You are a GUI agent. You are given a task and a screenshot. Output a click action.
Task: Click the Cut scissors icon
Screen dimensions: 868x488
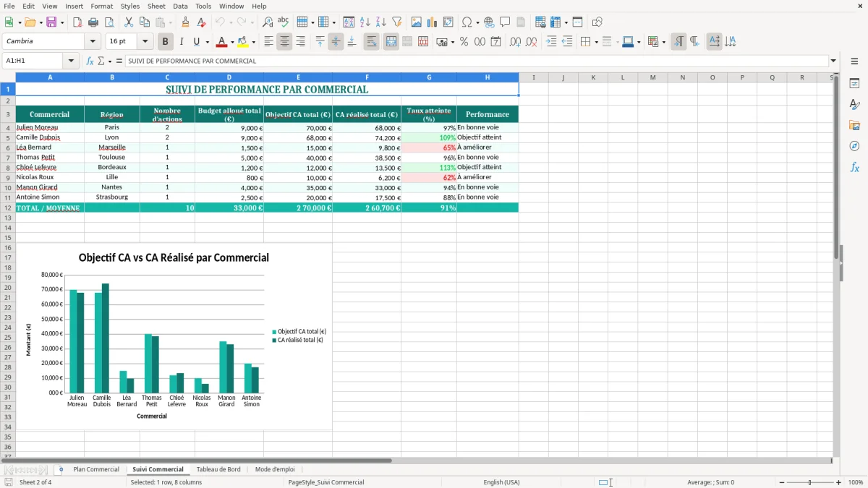click(128, 22)
